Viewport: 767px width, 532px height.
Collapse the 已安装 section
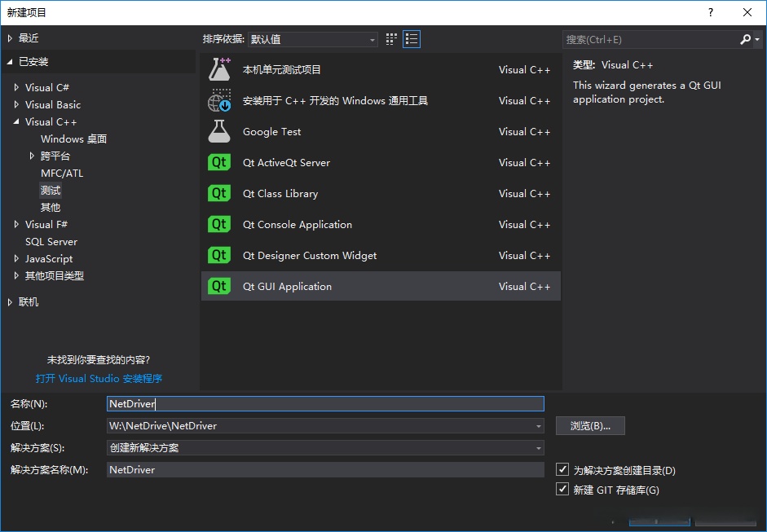click(x=10, y=62)
